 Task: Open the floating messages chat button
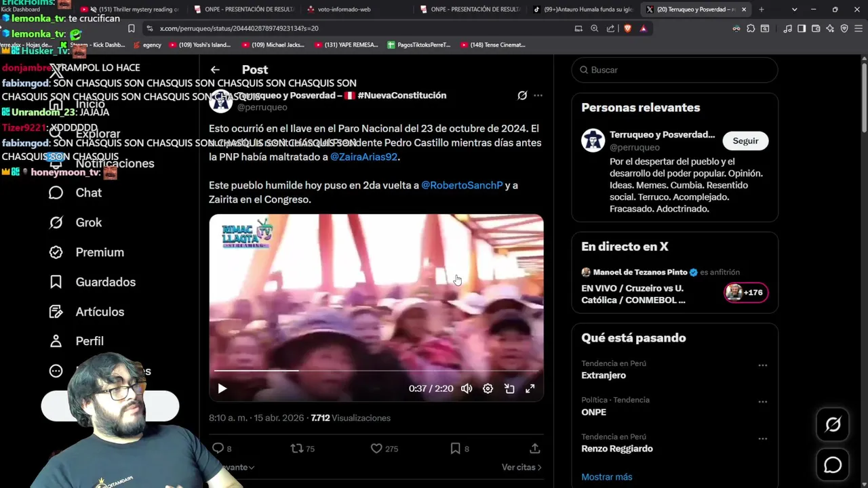[x=833, y=465]
